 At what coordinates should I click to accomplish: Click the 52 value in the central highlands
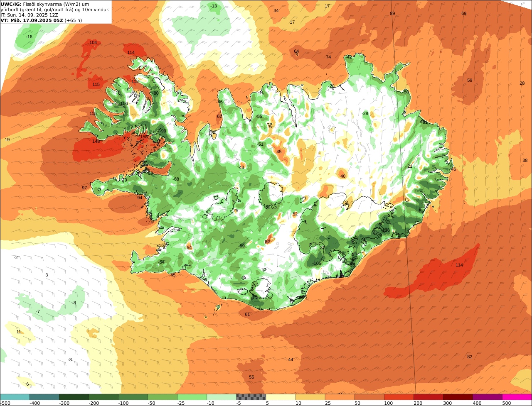[x=295, y=214]
